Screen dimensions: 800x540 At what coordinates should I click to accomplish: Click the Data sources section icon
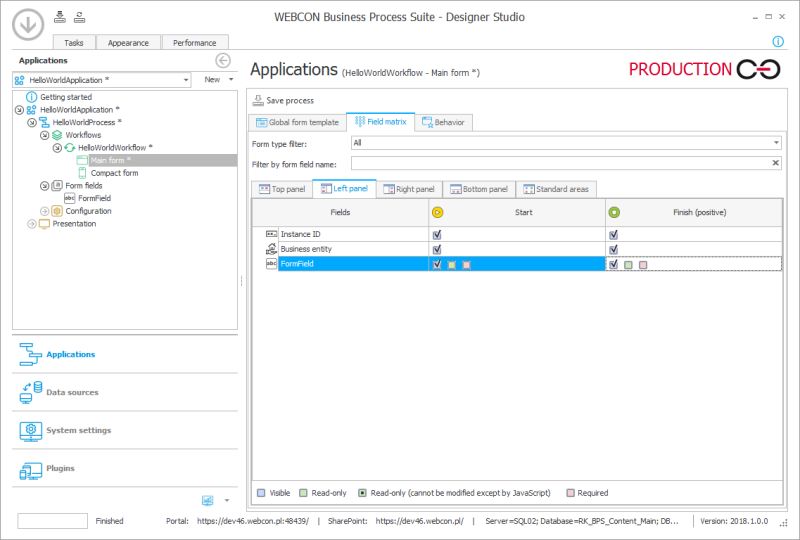click(31, 392)
